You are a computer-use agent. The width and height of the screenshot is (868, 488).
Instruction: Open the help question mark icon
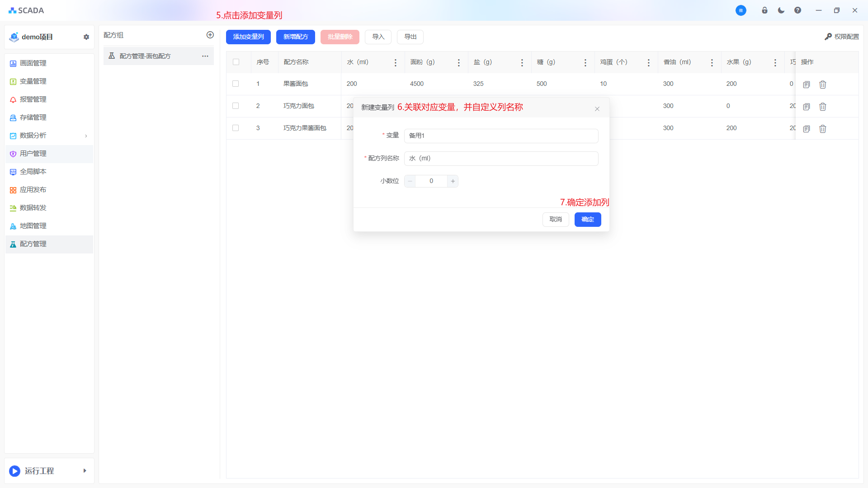(x=798, y=10)
